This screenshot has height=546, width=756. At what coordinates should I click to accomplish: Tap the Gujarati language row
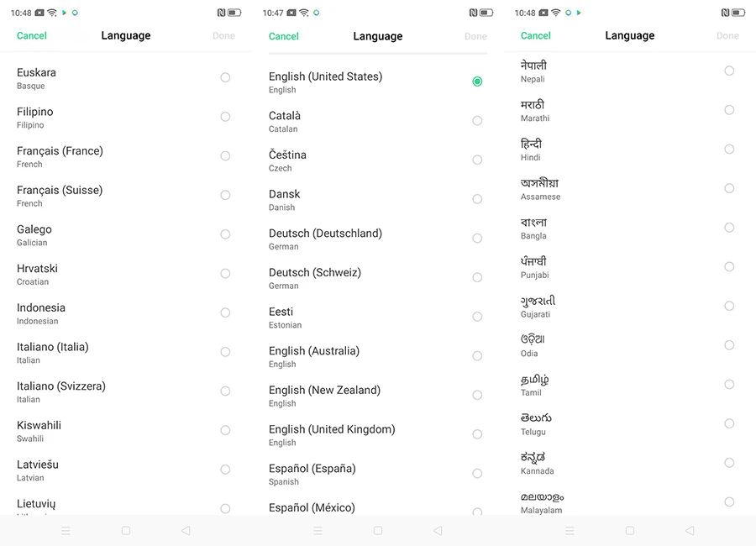(x=622, y=306)
